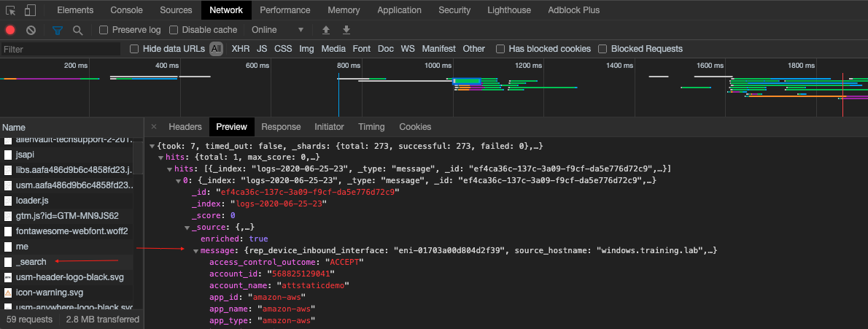
Task: Collapse the array item 0 node
Action: (x=178, y=181)
